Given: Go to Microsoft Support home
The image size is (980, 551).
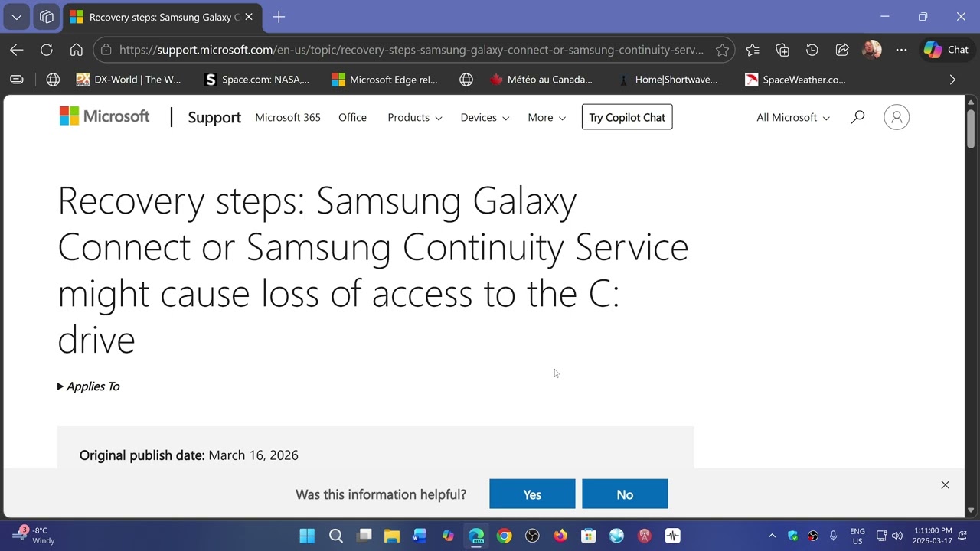Looking at the screenshot, I should [x=214, y=117].
